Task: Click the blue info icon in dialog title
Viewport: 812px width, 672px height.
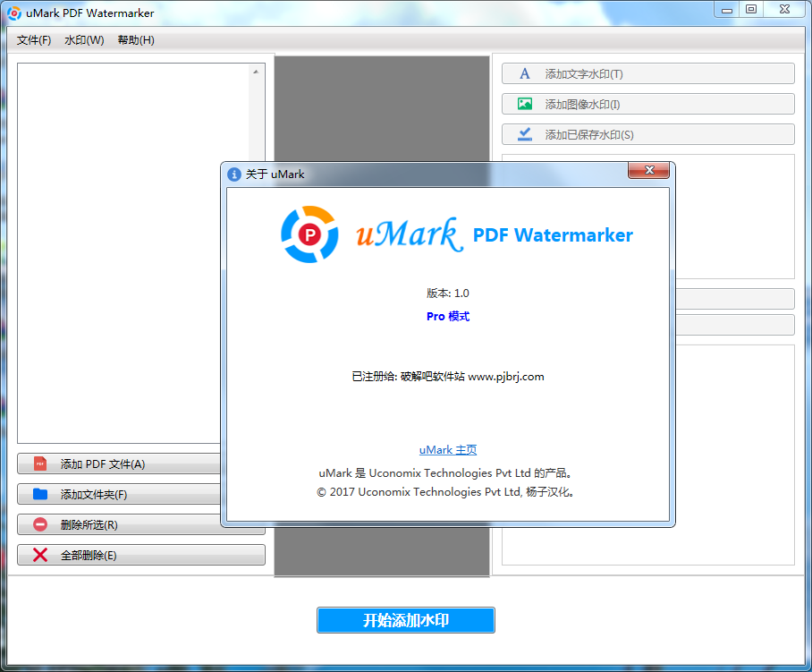Action: point(234,174)
